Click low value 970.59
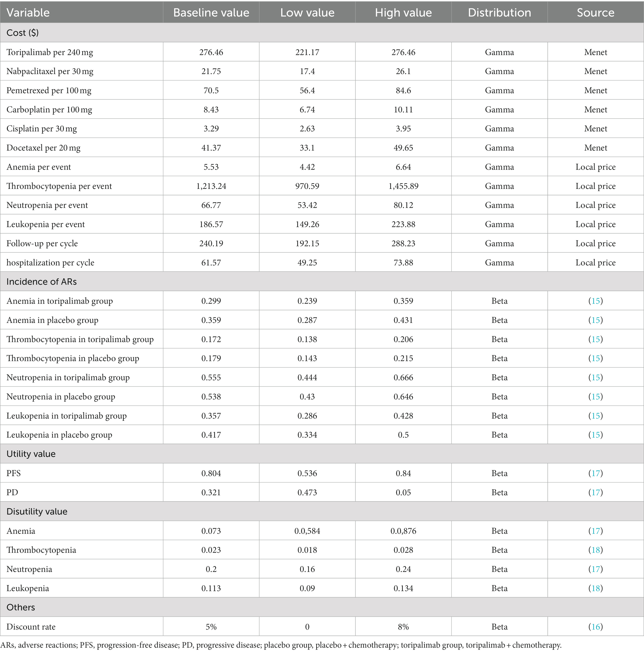644x652 pixels. (x=307, y=186)
